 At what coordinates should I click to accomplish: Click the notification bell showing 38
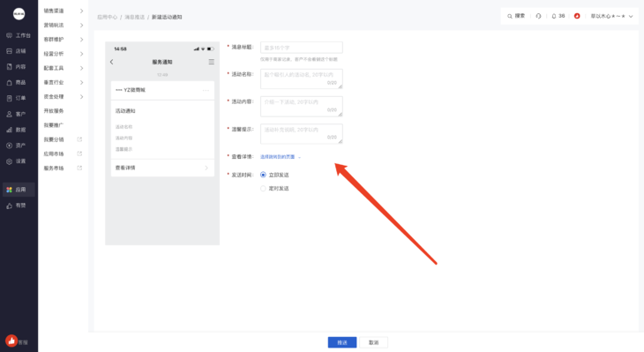(558, 16)
